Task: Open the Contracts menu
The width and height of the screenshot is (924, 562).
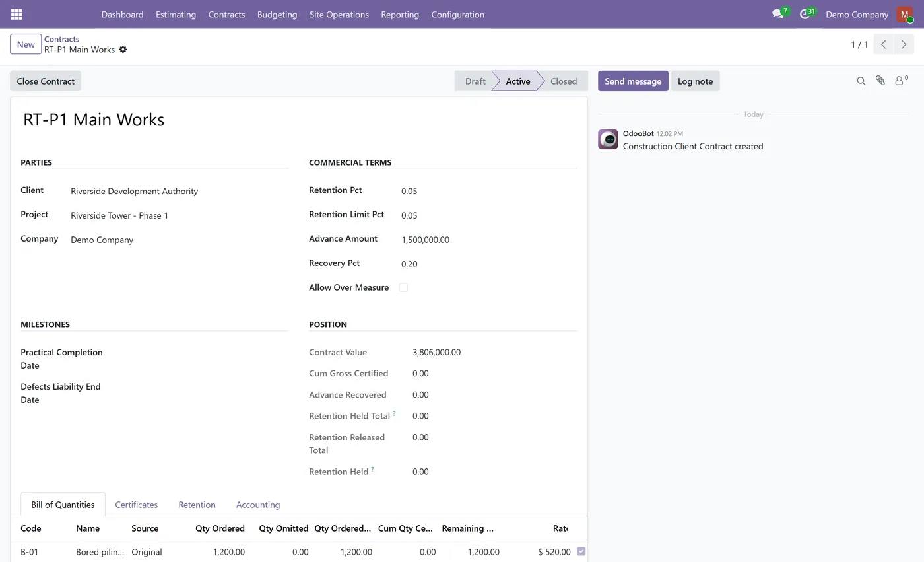Action: tap(226, 14)
